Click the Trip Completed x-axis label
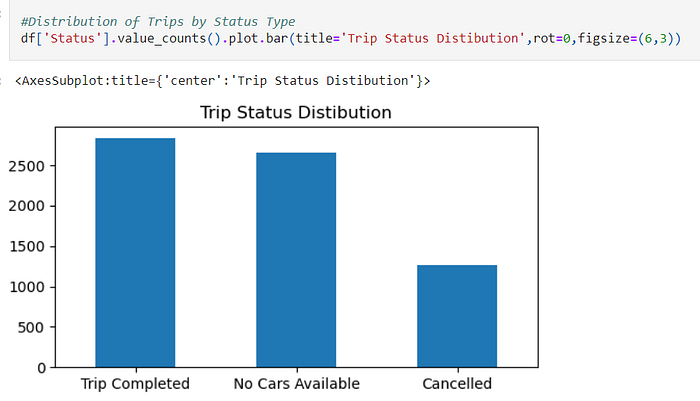This screenshot has width=700, height=401. (135, 384)
